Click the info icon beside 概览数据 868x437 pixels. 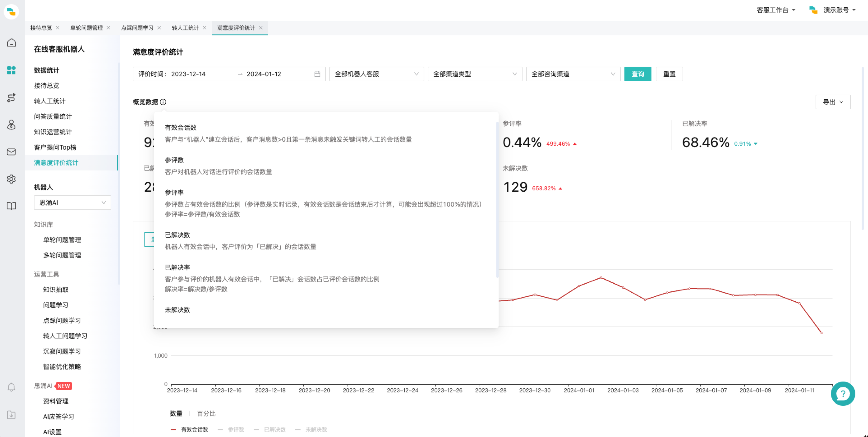tap(163, 102)
